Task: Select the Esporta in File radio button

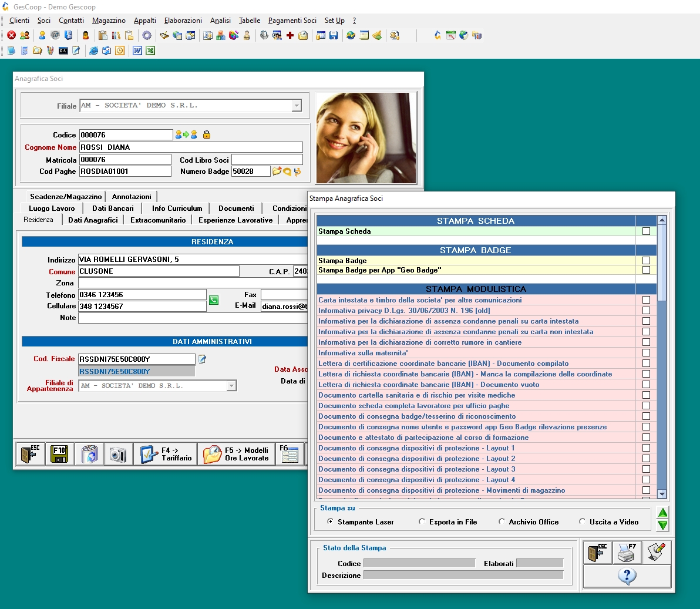Action: click(x=422, y=521)
